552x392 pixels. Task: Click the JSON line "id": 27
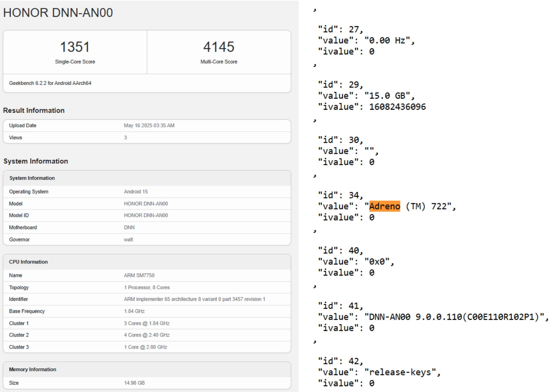click(341, 29)
